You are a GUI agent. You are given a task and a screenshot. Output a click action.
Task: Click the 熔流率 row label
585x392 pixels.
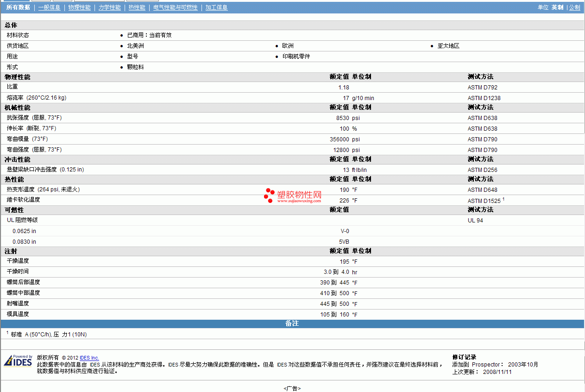(36, 98)
